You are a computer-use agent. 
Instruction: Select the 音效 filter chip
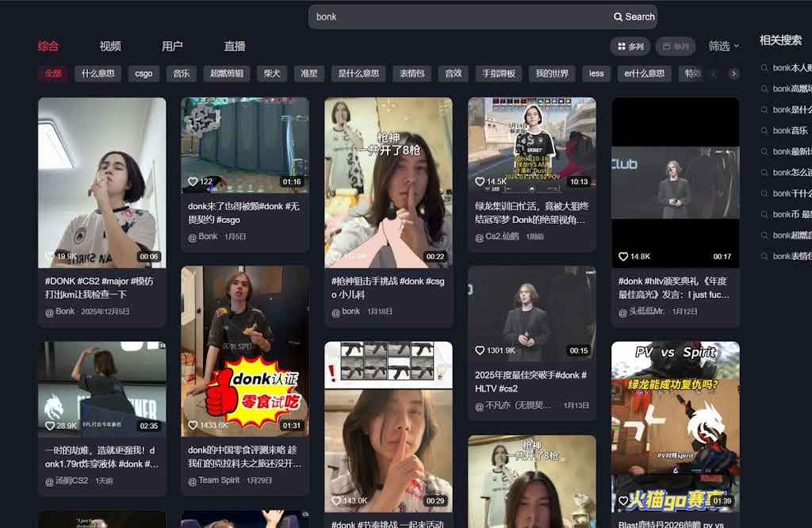453,74
